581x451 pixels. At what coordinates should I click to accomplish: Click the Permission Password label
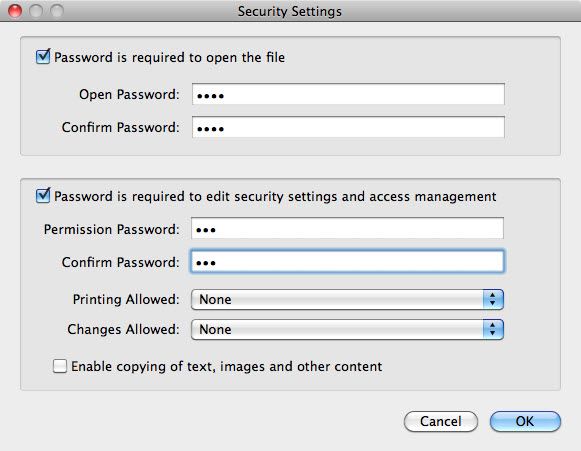[x=112, y=229]
